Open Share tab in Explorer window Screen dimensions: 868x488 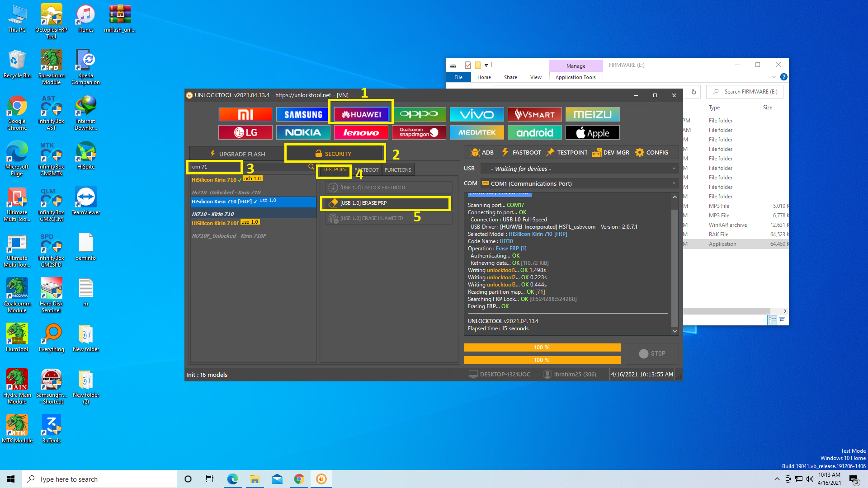coord(510,77)
